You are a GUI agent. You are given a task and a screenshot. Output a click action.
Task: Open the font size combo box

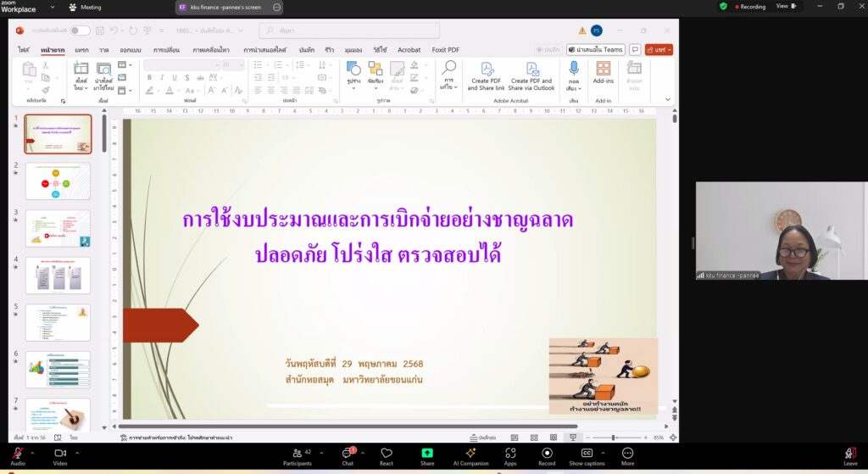pos(232,65)
